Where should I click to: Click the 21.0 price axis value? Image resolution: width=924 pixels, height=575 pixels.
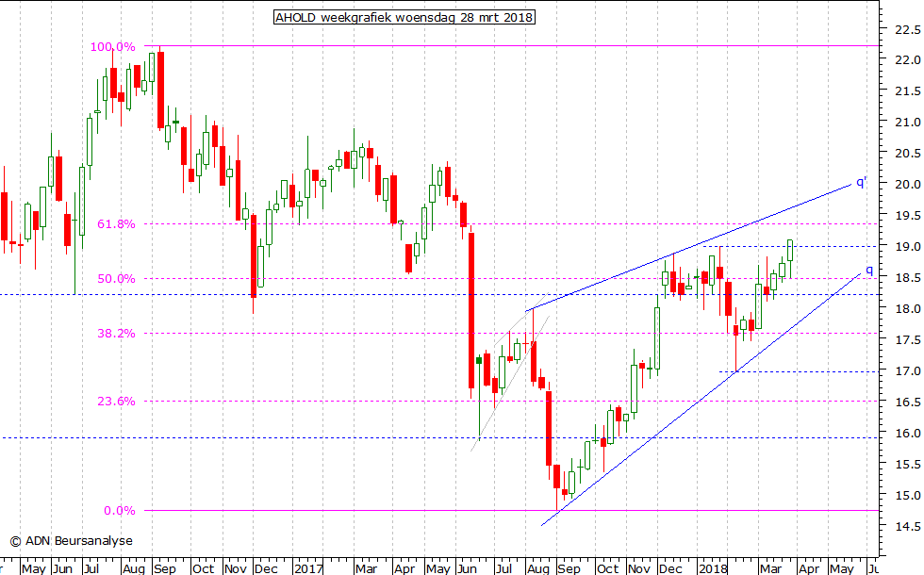click(x=907, y=123)
